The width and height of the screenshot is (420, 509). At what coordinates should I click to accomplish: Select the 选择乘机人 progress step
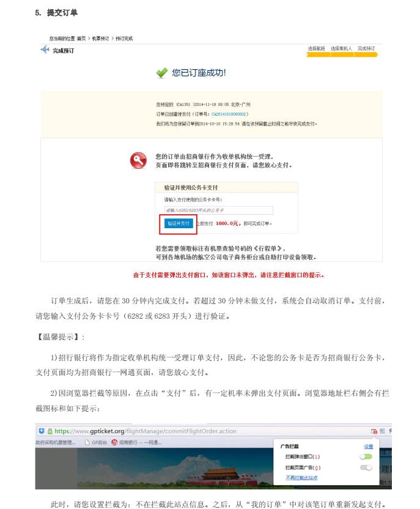(341, 48)
